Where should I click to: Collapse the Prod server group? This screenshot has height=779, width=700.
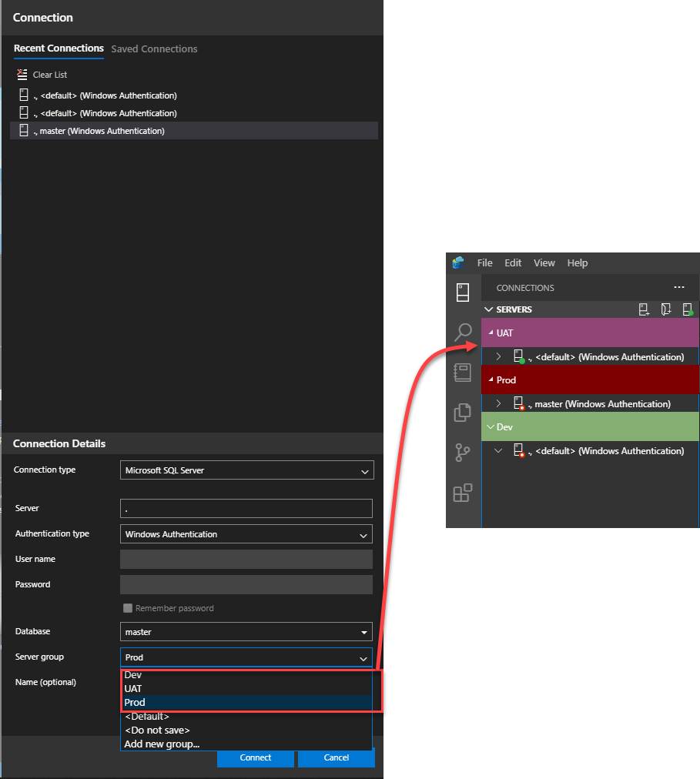(491, 379)
